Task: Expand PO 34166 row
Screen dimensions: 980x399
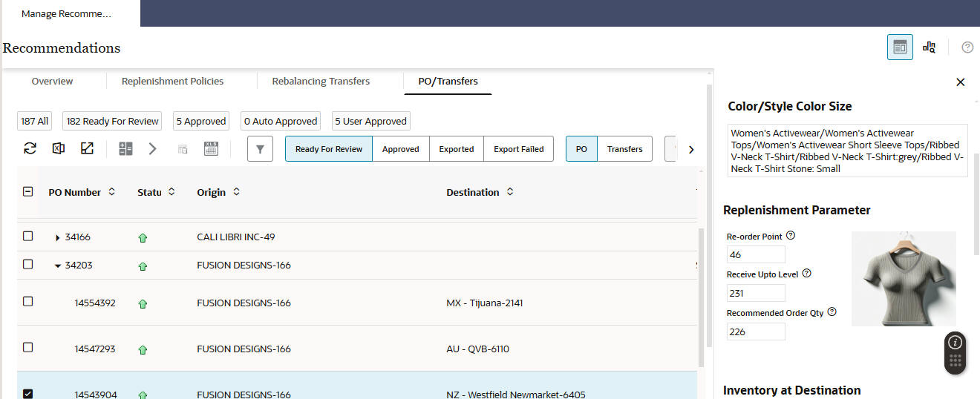Action: pyautogui.click(x=58, y=238)
